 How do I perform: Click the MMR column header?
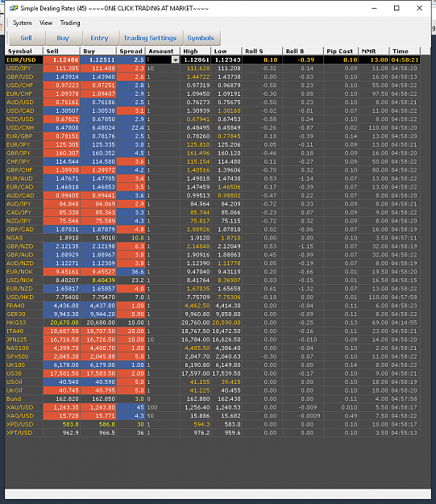click(x=373, y=51)
